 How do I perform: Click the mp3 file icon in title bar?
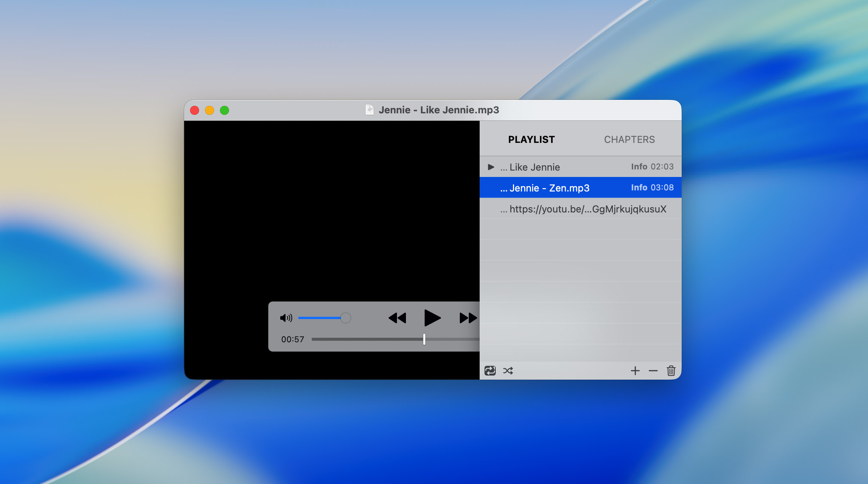[369, 110]
